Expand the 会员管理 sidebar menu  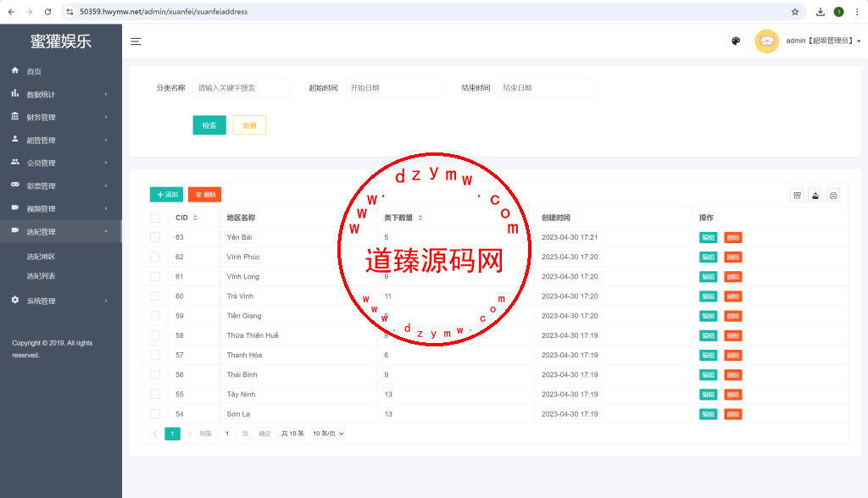click(x=61, y=163)
